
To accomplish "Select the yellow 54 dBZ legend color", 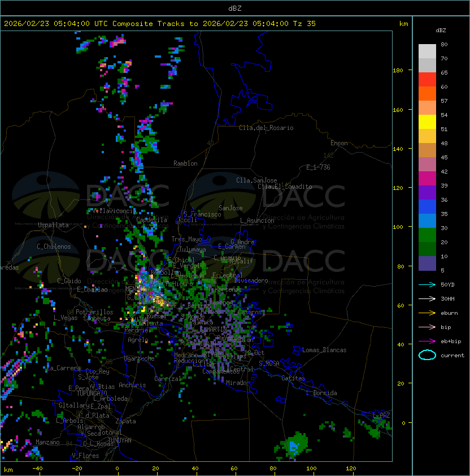I will pyautogui.click(x=427, y=122).
